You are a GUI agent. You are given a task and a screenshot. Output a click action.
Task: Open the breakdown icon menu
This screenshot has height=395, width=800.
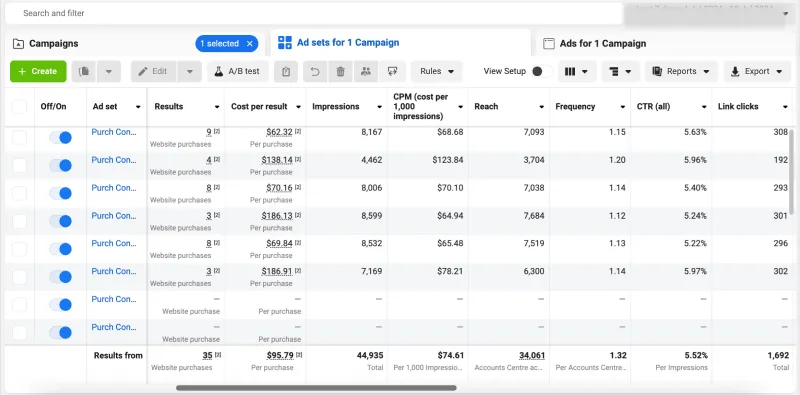(x=620, y=71)
